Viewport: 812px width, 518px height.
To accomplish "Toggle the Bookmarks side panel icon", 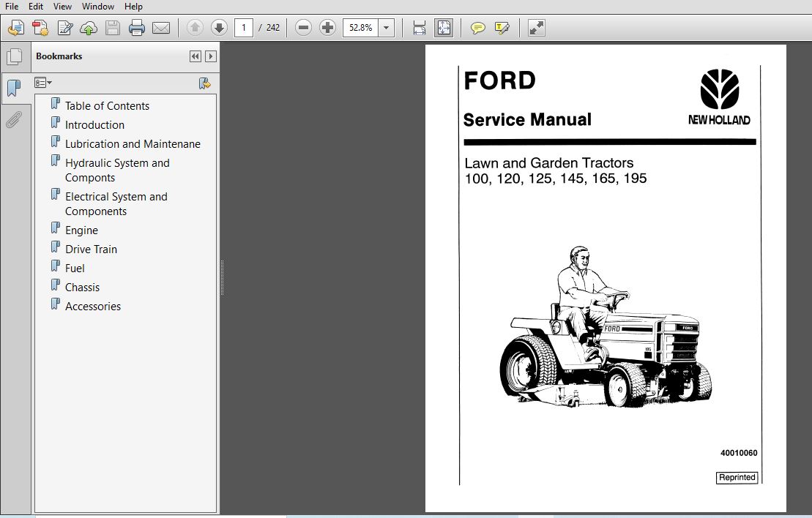I will pyautogui.click(x=14, y=88).
